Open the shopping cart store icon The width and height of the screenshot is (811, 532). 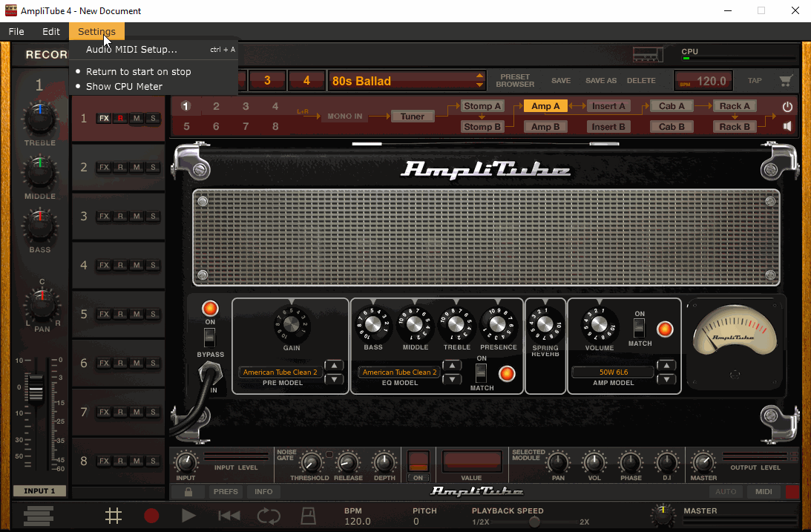785,81
